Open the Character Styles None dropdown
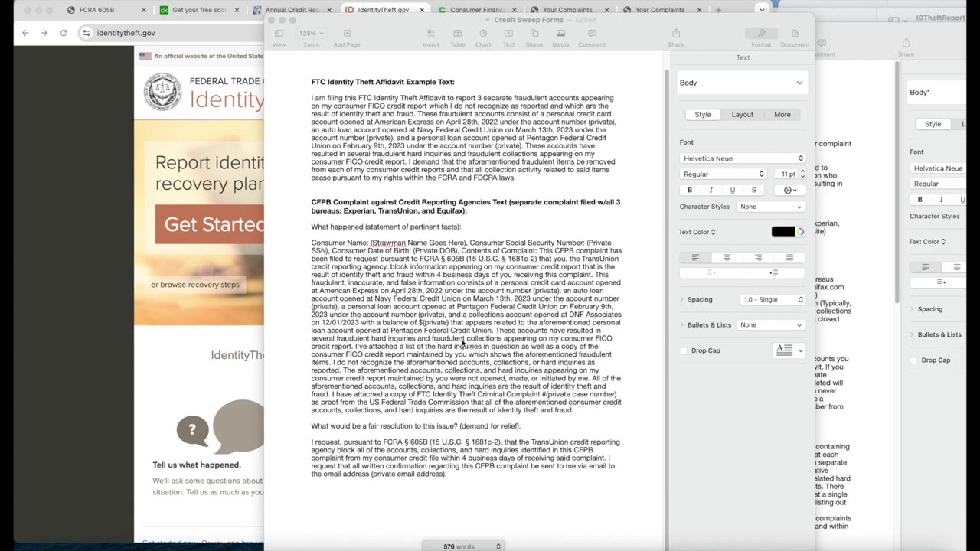The width and height of the screenshot is (980, 551). click(771, 207)
